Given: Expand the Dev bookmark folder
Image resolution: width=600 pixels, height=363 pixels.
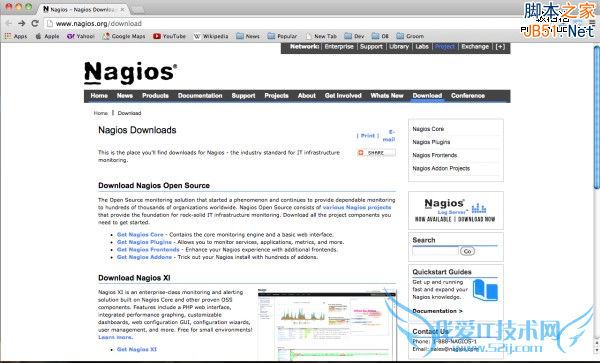Looking at the screenshot, I should [x=354, y=36].
